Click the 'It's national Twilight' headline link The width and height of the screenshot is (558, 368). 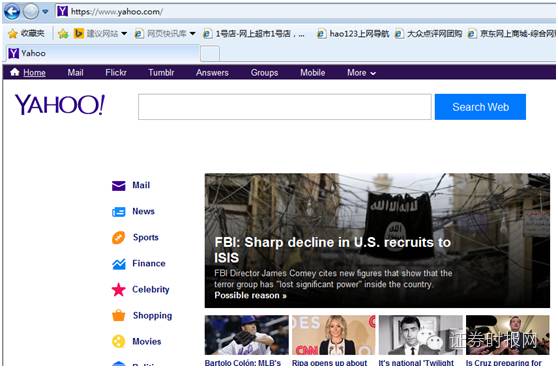pos(416,363)
